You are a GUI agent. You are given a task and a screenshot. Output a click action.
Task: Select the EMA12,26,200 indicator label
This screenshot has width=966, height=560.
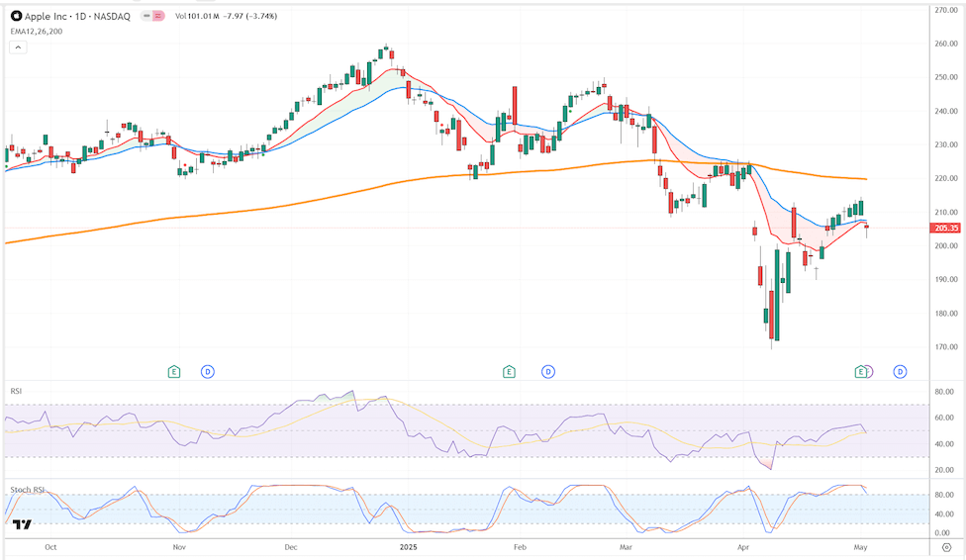click(x=37, y=32)
